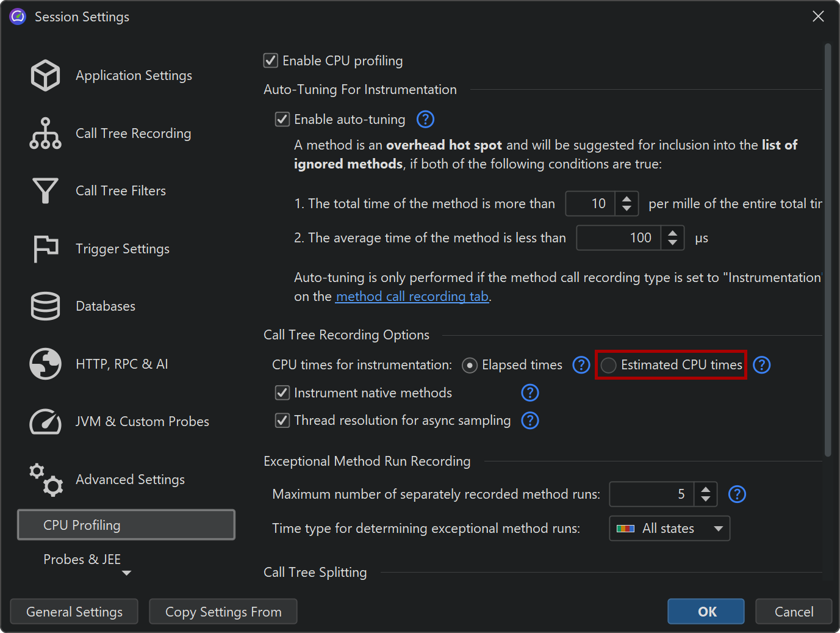This screenshot has height=633, width=840.
Task: Uncheck Enable CPU profiling checkbox
Action: (271, 61)
